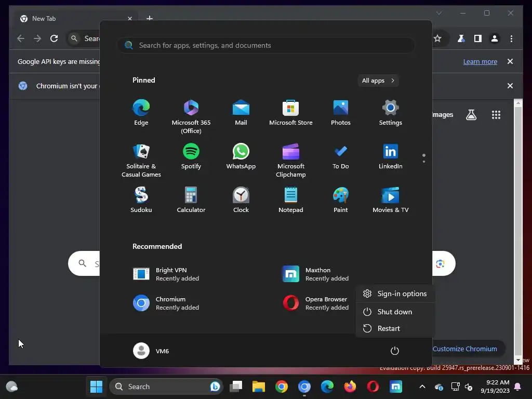Screen dimensions: 532x399
Task: Open the Mail app
Action: point(241,113)
